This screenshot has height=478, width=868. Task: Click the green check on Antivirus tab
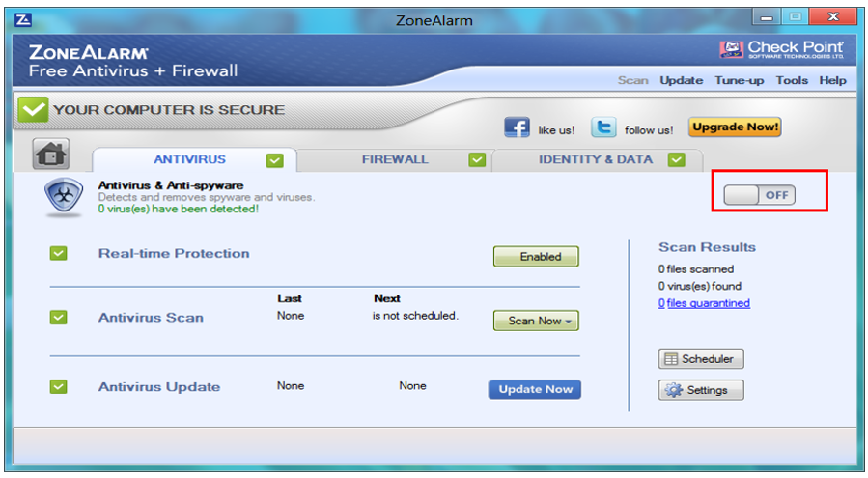coord(274,160)
